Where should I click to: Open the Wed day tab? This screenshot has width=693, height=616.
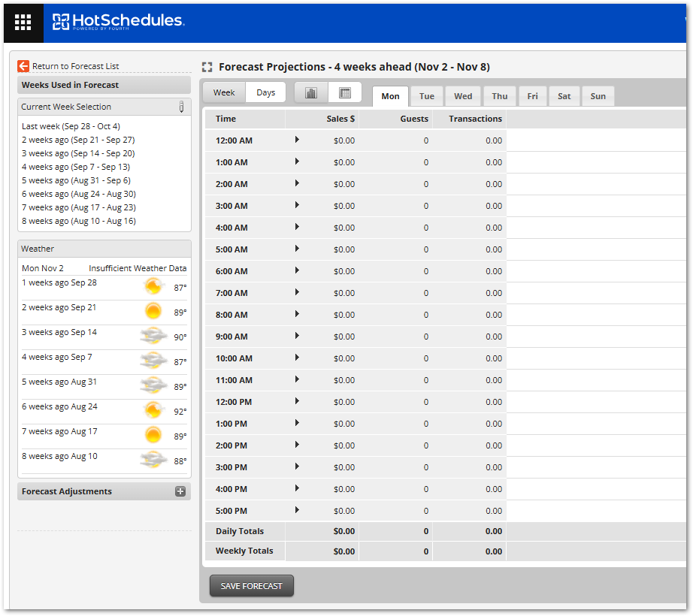pyautogui.click(x=463, y=96)
